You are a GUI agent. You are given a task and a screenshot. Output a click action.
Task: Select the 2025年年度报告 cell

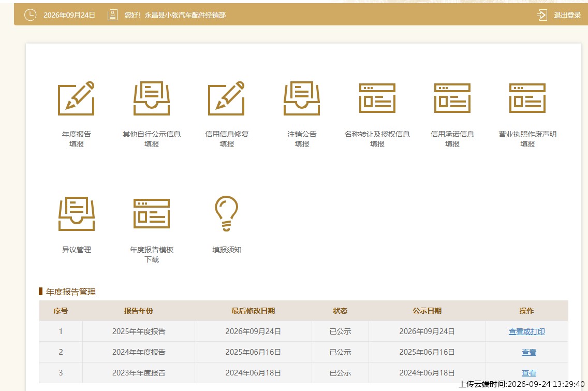click(139, 331)
